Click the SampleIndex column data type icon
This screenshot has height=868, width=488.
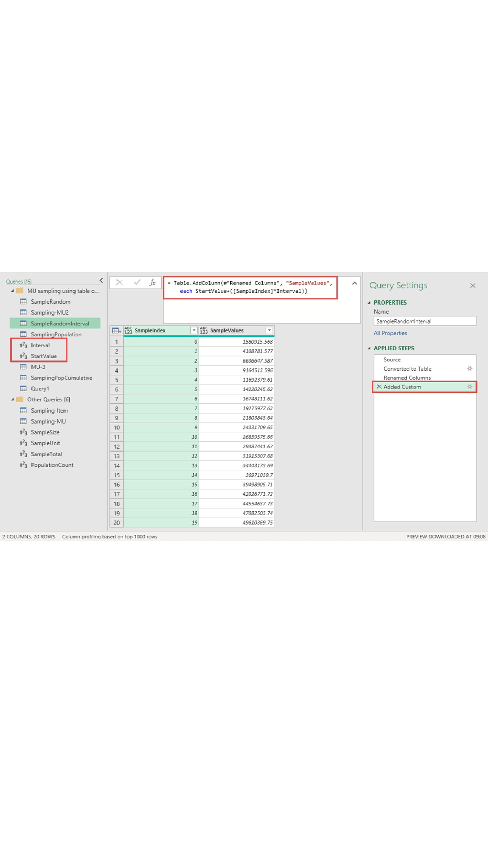coord(128,331)
